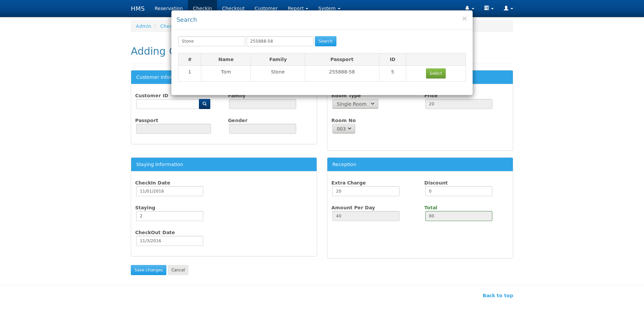Close the Search dialog with the X

464,18
